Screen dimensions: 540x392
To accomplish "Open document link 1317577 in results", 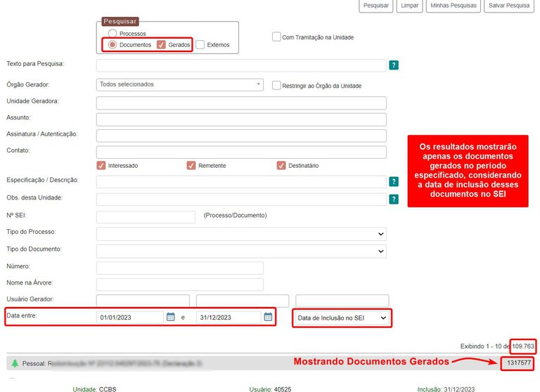I will (517, 362).
